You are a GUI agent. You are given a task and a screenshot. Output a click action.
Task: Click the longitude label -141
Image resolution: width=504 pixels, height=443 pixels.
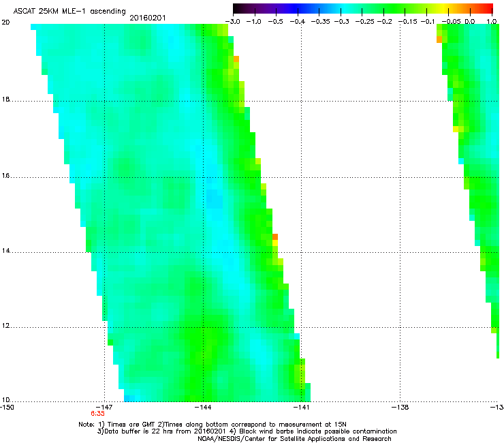[x=302, y=408]
